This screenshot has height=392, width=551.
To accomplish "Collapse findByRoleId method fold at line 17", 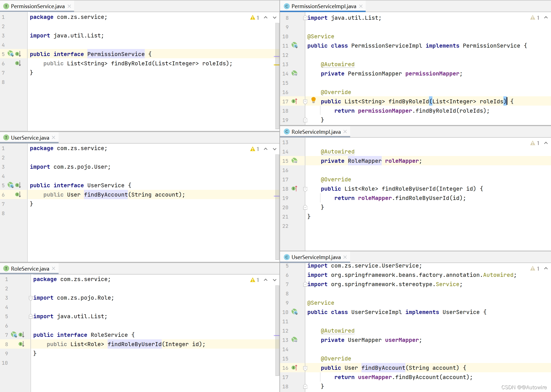I will click(x=305, y=101).
